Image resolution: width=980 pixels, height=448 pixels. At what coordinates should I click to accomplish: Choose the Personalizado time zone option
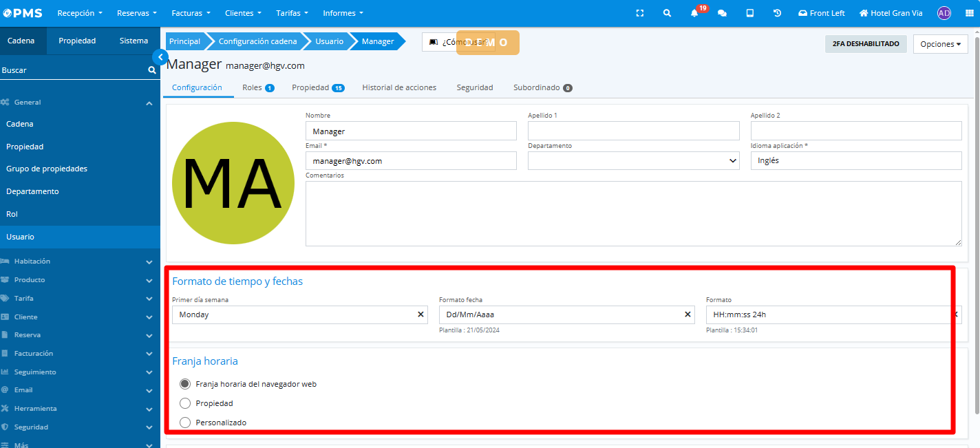185,423
